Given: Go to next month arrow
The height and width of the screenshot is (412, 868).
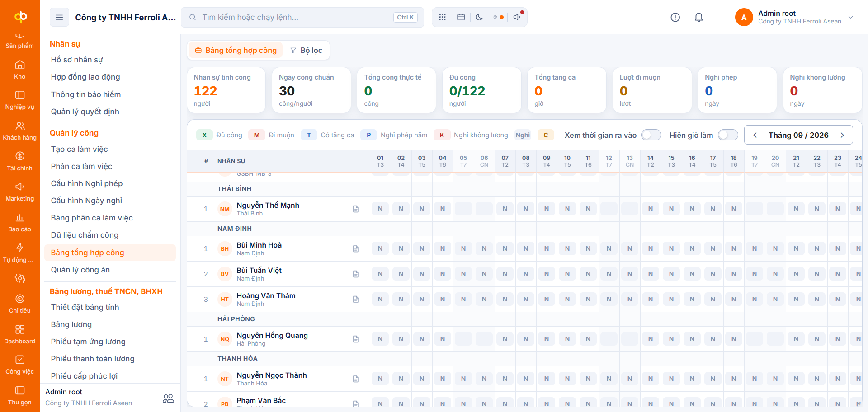Looking at the screenshot, I should pos(842,135).
